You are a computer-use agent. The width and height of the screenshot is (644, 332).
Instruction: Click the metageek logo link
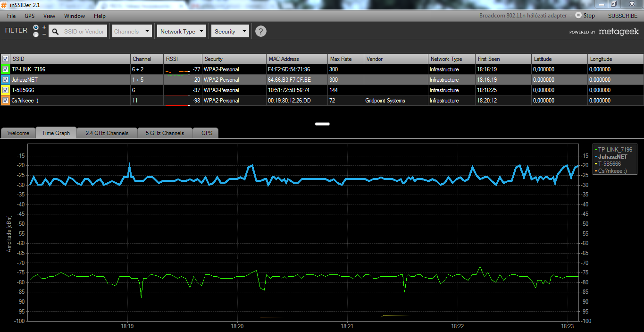point(619,32)
